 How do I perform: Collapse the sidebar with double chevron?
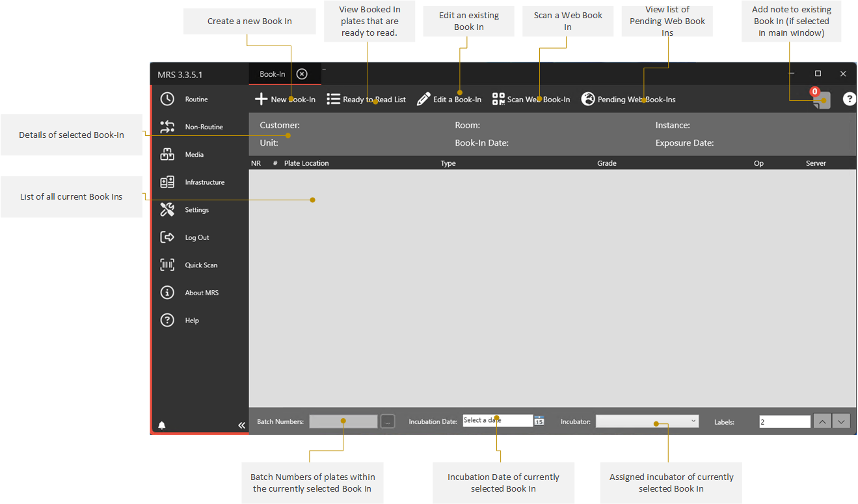(241, 425)
